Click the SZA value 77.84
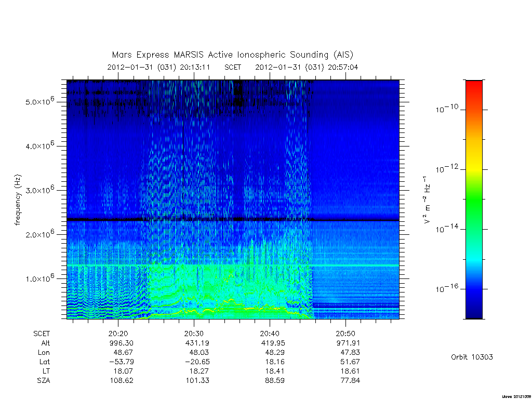 (350, 381)
